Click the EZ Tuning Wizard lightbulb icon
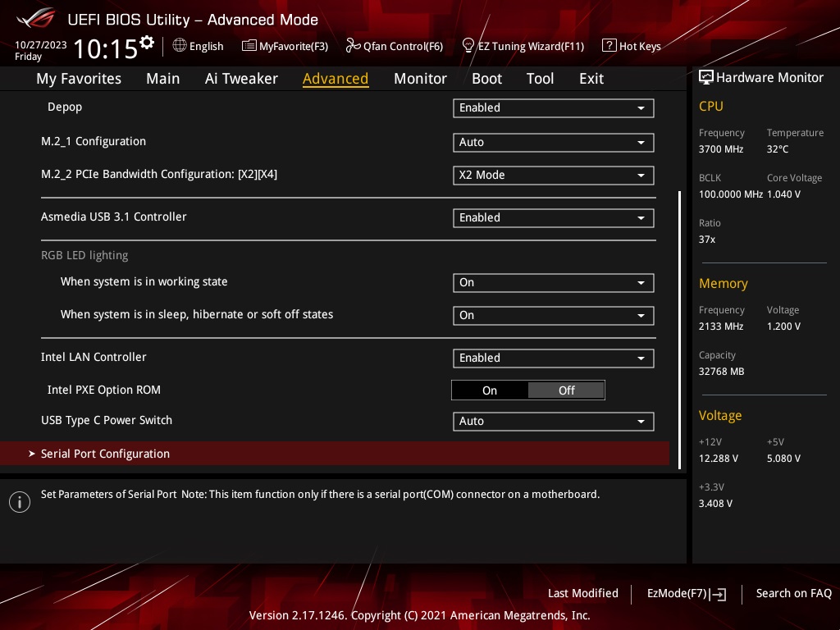The height and width of the screenshot is (630, 840). (x=468, y=46)
